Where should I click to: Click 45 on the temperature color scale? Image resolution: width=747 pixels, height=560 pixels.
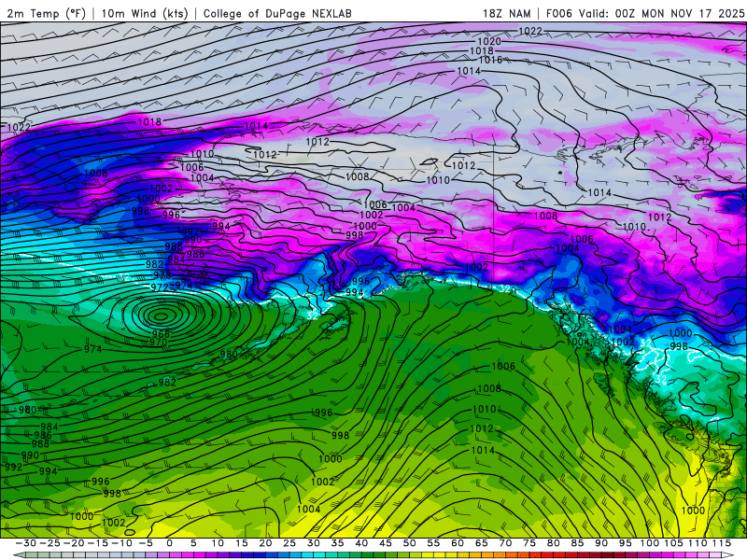click(385, 543)
